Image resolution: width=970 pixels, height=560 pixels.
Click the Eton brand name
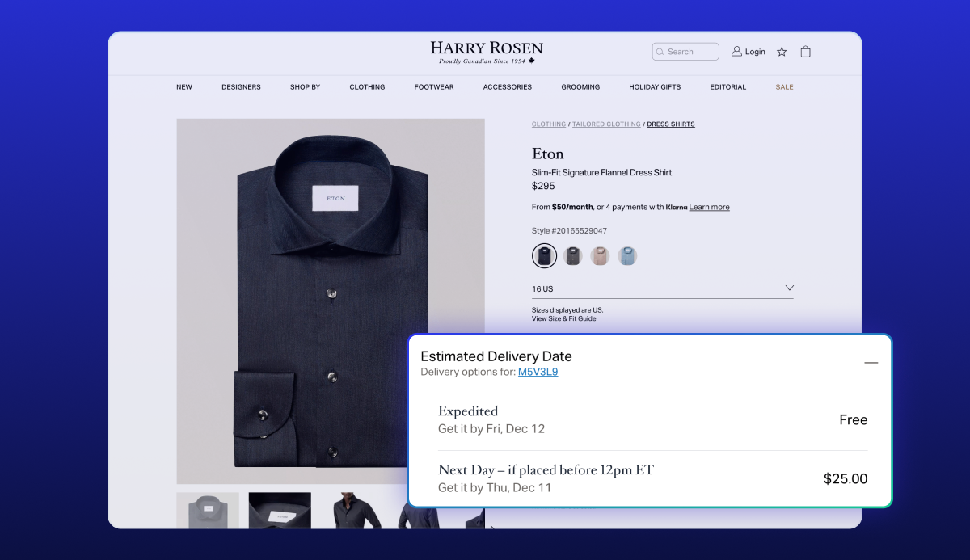tap(547, 154)
